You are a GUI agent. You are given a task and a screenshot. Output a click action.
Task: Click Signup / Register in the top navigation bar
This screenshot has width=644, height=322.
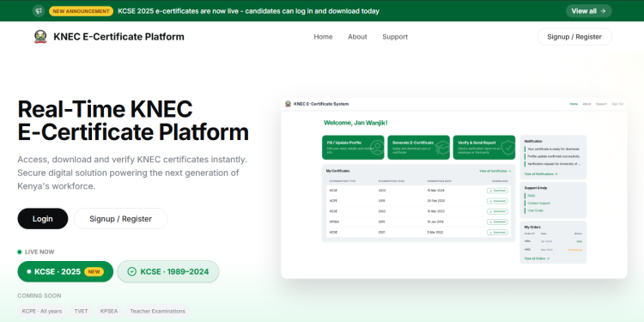pyautogui.click(x=574, y=37)
